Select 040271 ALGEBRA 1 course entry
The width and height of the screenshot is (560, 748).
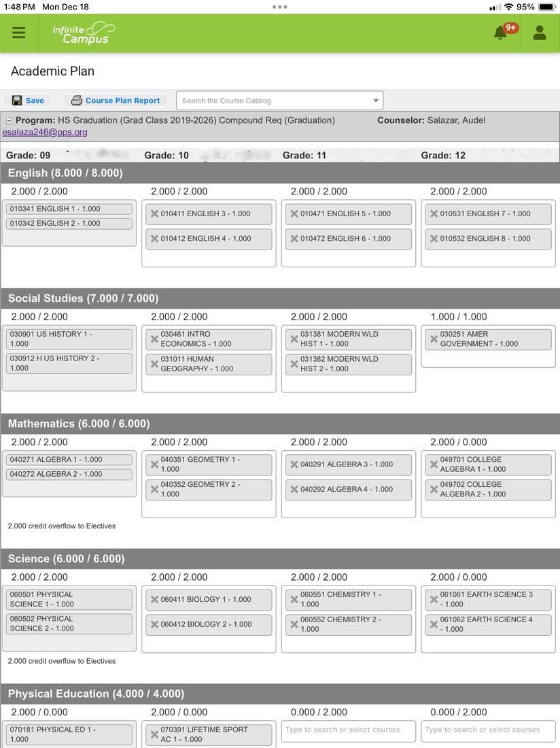[69, 460]
